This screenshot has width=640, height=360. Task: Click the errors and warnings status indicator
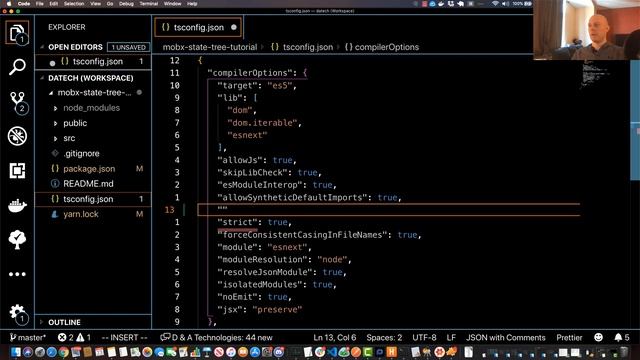pos(74,338)
